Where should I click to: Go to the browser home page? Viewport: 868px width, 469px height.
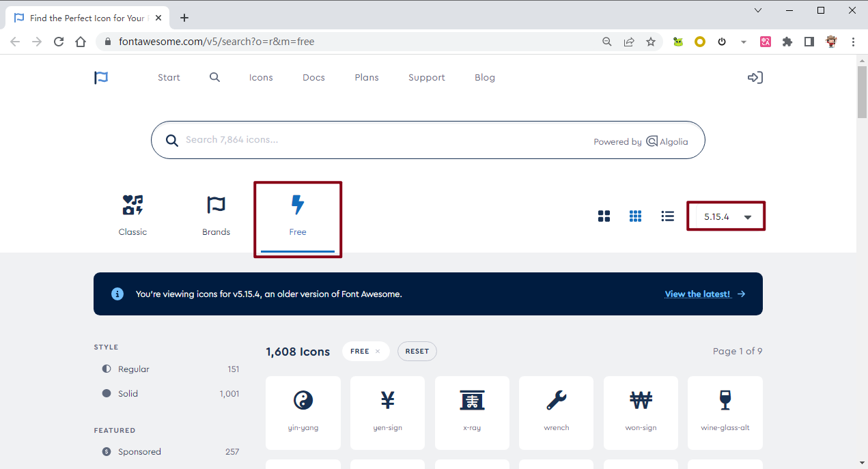click(x=81, y=42)
